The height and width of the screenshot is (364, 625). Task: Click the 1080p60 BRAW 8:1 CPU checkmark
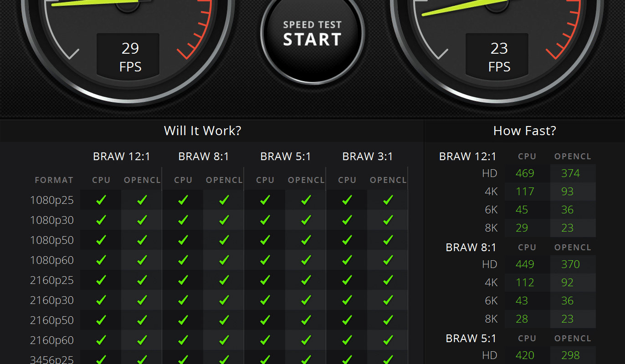[x=183, y=260]
